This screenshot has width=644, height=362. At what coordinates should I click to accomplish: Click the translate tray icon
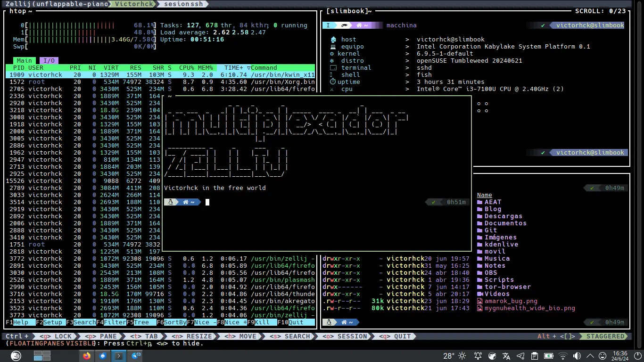[506, 356]
